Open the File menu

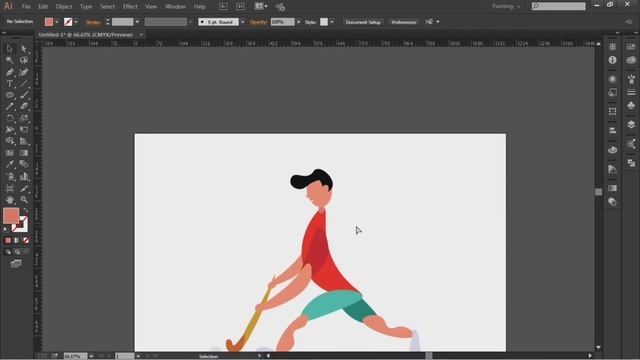[26, 7]
